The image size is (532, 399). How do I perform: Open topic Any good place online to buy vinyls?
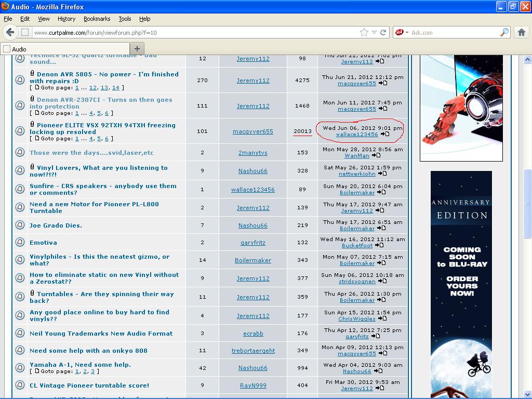click(99, 315)
